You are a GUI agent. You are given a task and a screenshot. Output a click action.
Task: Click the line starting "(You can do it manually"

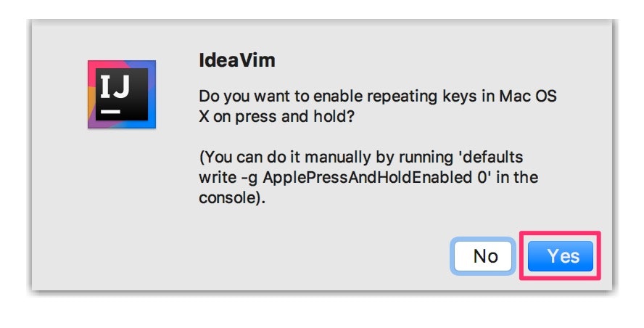[x=360, y=157]
